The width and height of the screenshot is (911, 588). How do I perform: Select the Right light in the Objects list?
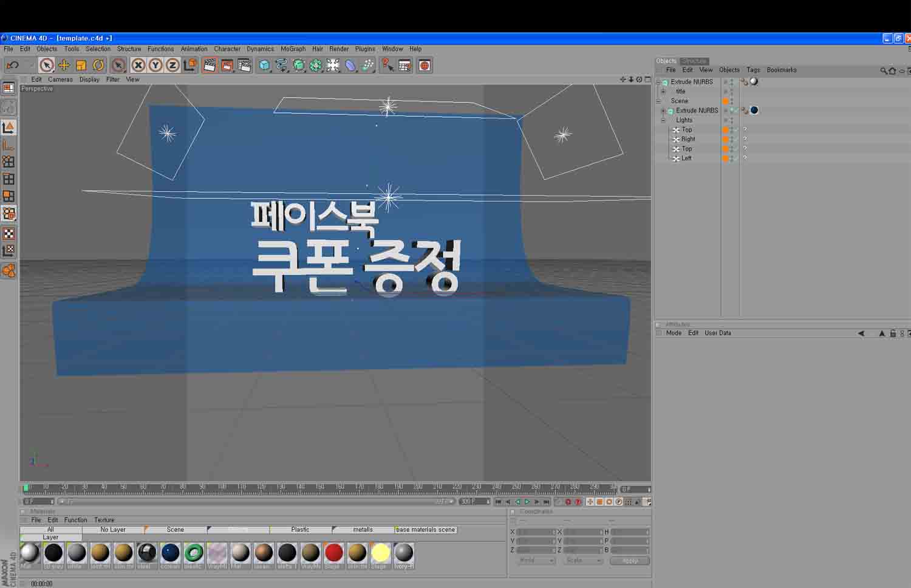coord(688,139)
